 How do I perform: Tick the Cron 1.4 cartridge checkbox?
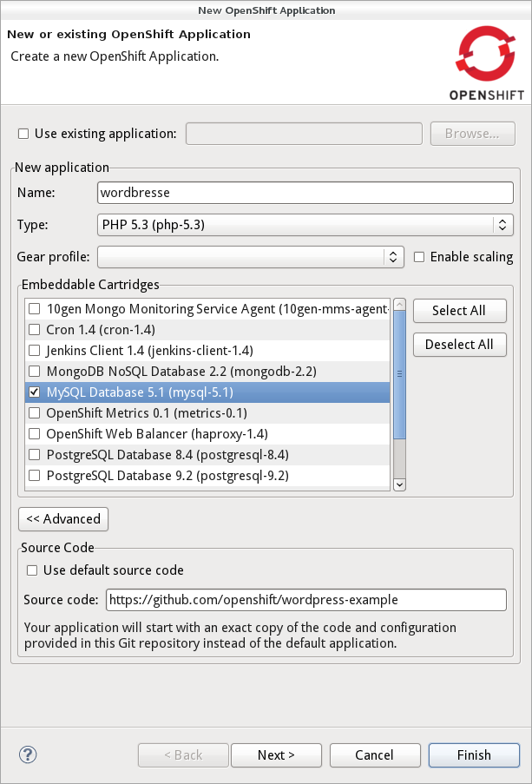click(x=34, y=330)
